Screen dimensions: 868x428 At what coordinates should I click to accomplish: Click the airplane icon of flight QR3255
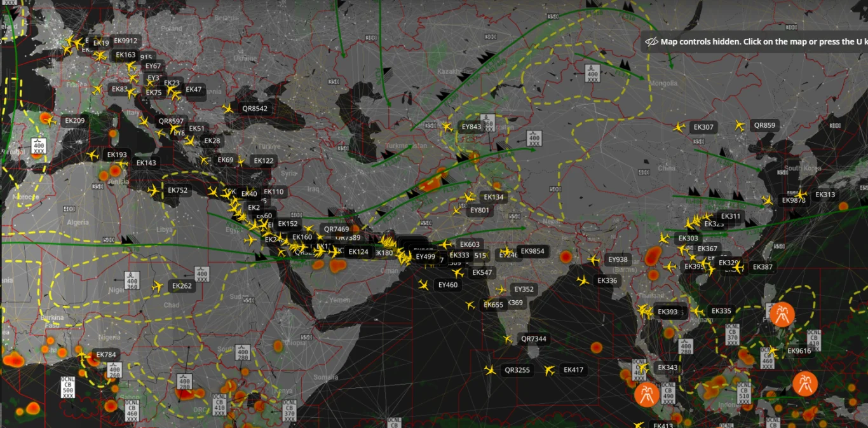(490, 370)
